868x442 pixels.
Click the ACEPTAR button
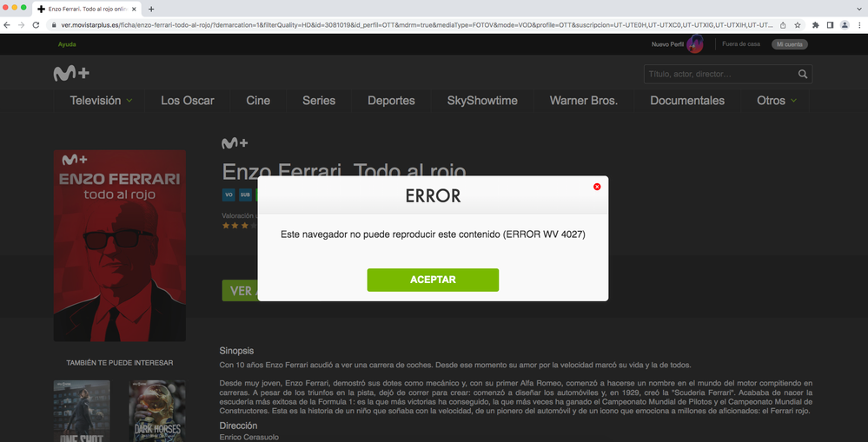click(433, 280)
